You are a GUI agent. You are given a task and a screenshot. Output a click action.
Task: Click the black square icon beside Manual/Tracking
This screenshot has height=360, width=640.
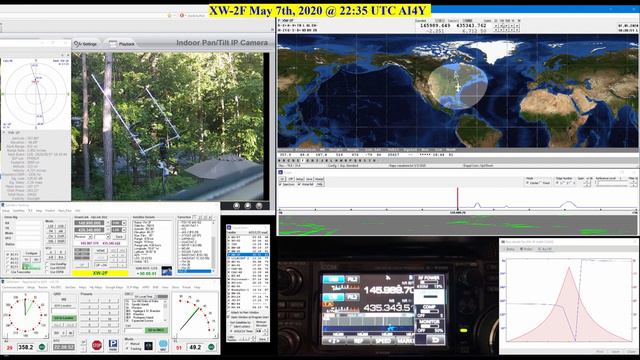click(x=149, y=346)
